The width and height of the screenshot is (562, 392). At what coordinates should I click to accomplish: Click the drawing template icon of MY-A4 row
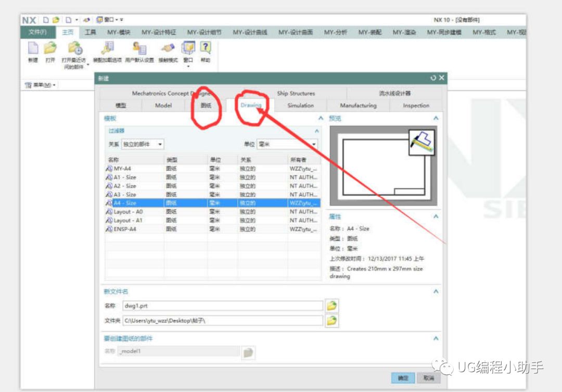[109, 168]
